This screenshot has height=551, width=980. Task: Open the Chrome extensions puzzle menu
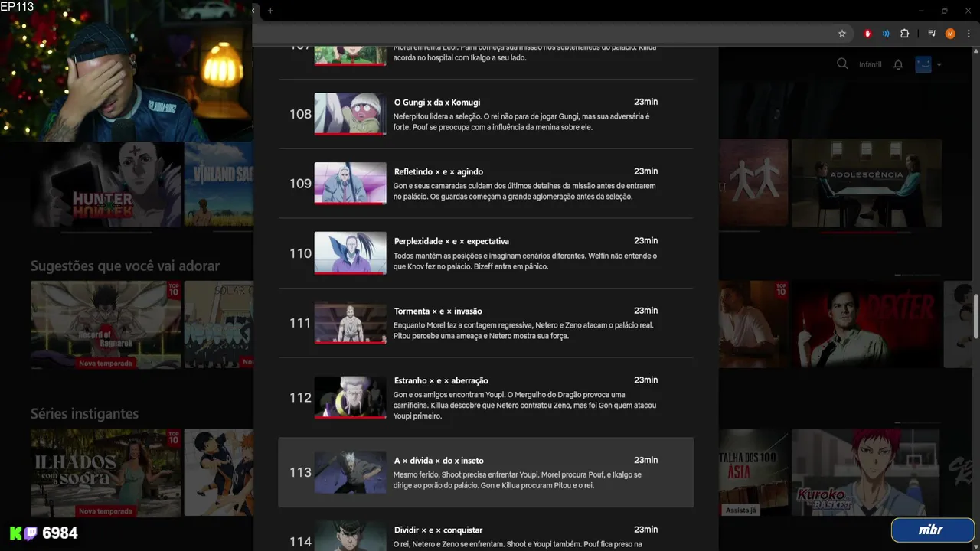pyautogui.click(x=905, y=34)
